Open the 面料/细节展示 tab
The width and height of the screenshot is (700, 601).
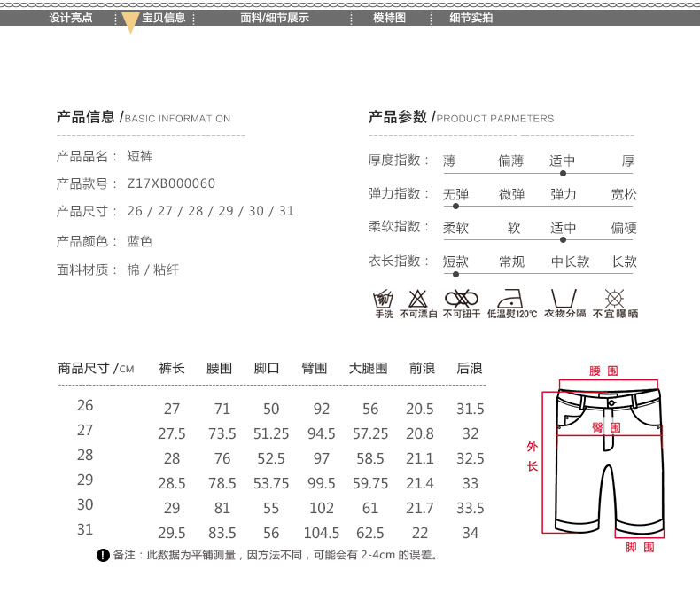click(275, 18)
